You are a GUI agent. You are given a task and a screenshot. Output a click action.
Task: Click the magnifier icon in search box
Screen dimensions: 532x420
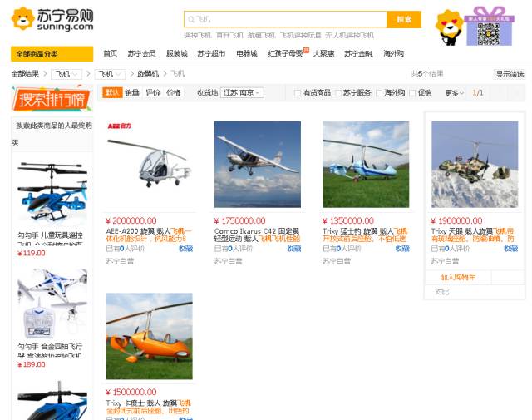(191, 20)
